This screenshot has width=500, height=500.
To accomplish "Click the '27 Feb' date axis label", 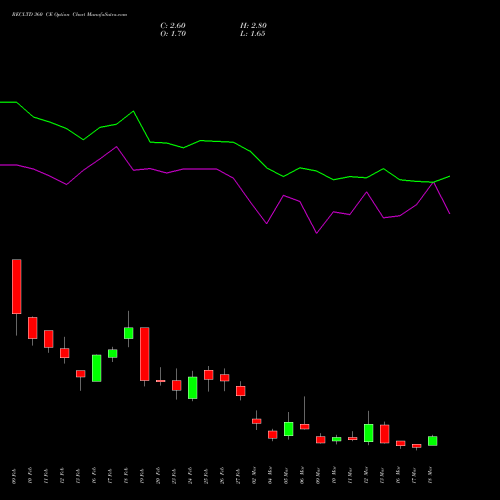I will click(238, 476).
